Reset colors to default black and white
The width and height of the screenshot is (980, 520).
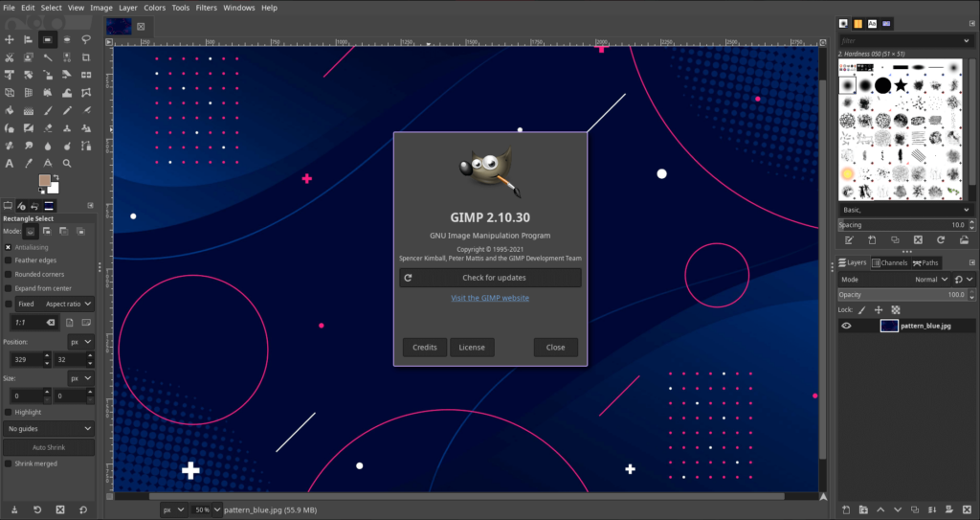click(x=41, y=191)
